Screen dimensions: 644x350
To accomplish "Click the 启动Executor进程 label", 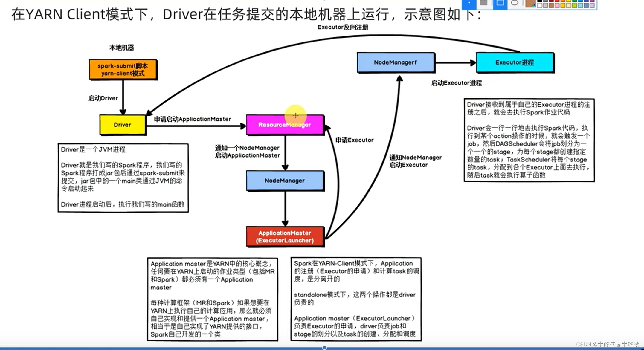I will click(x=456, y=83).
